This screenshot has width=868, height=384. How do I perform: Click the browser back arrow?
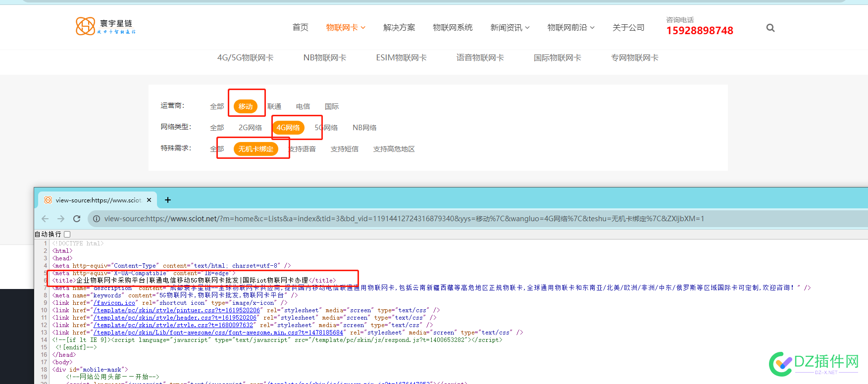point(45,219)
